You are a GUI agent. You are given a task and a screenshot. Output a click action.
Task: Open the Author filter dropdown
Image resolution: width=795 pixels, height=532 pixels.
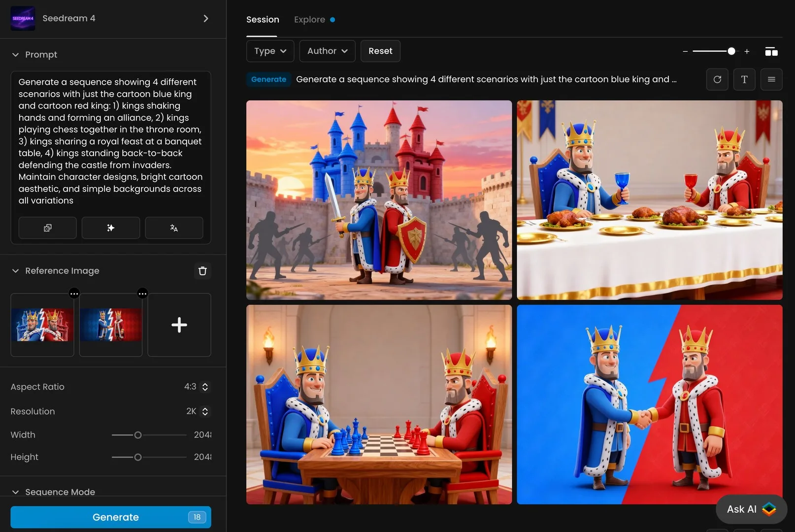coord(327,51)
